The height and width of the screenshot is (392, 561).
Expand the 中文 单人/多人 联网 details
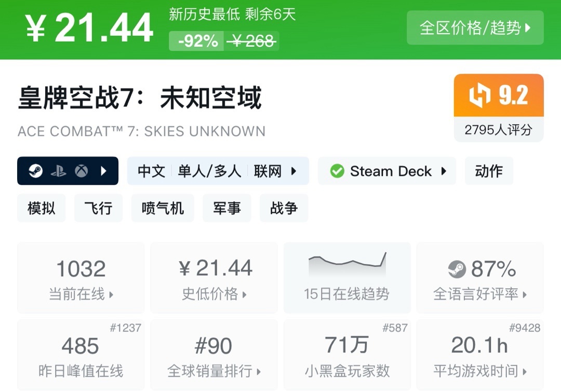[x=294, y=171]
